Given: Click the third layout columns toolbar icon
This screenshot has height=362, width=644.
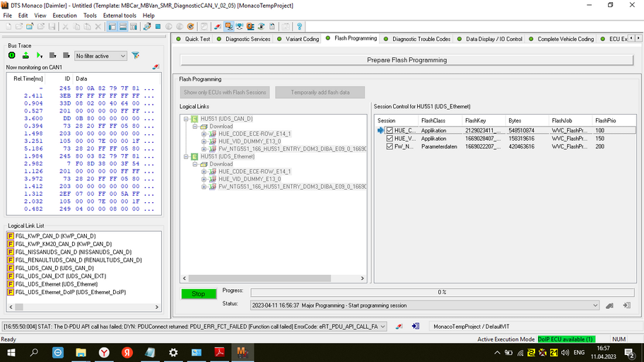Looking at the screenshot, I should pyautogui.click(x=134, y=27).
